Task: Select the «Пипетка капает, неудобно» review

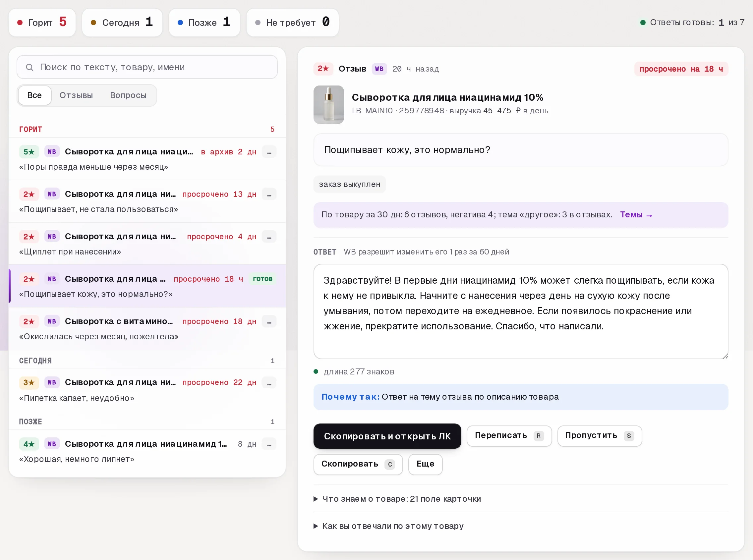Action: coord(147,390)
